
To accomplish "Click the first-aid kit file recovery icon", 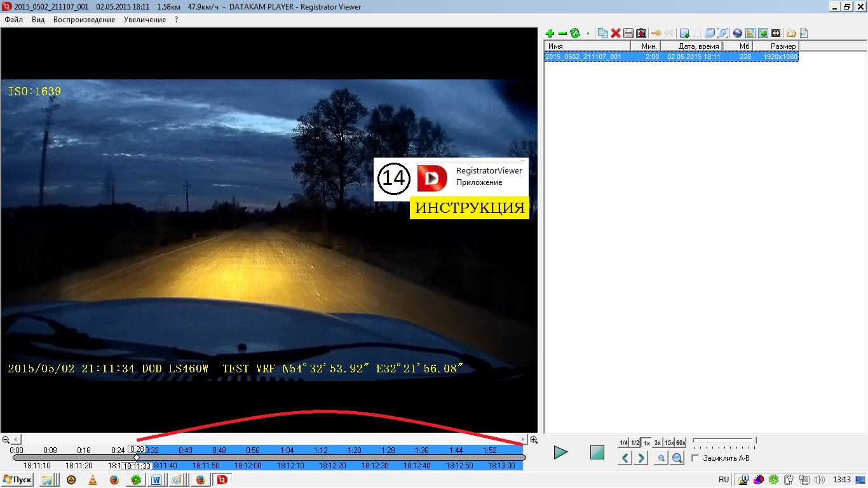I will coord(641,33).
